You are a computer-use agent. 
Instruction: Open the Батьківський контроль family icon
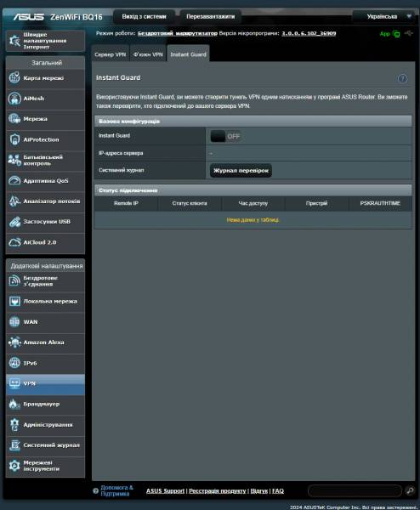pyautogui.click(x=14, y=160)
